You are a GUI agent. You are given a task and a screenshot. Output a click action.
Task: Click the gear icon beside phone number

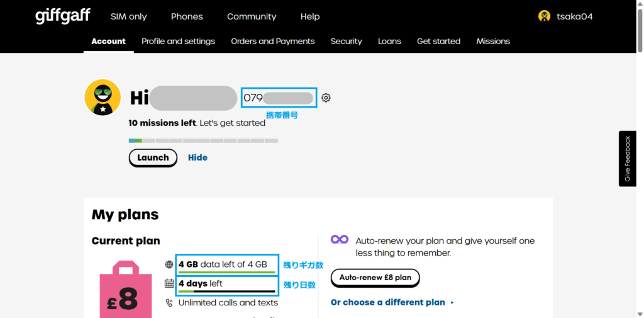pos(326,98)
